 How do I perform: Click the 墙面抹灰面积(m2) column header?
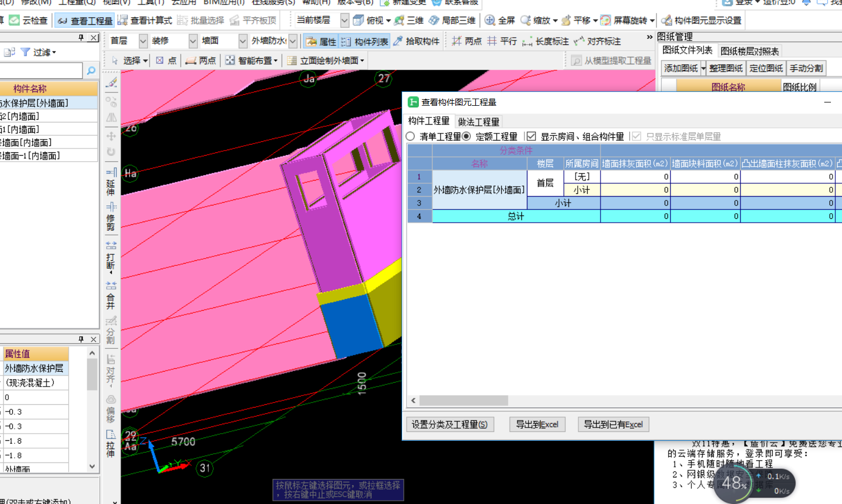pyautogui.click(x=635, y=163)
